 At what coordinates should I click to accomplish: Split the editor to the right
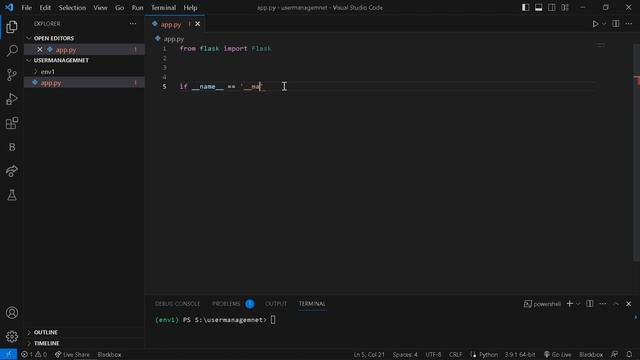click(616, 24)
